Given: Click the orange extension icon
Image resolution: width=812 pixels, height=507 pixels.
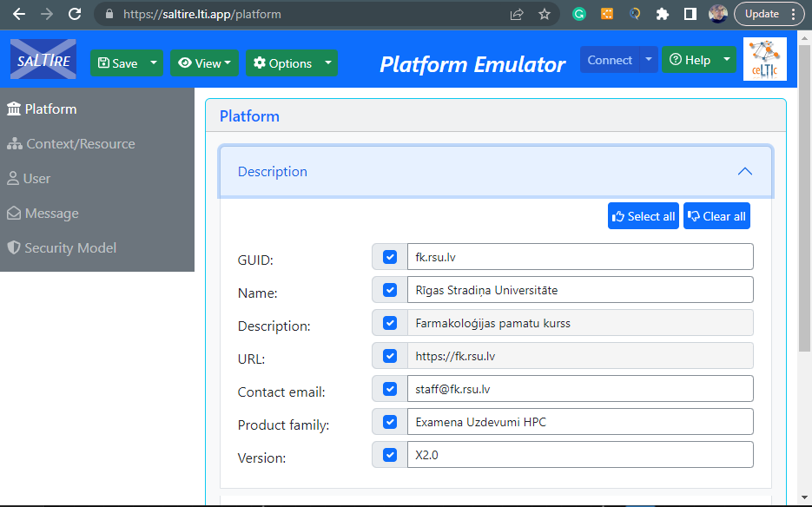Looking at the screenshot, I should click(x=607, y=14).
